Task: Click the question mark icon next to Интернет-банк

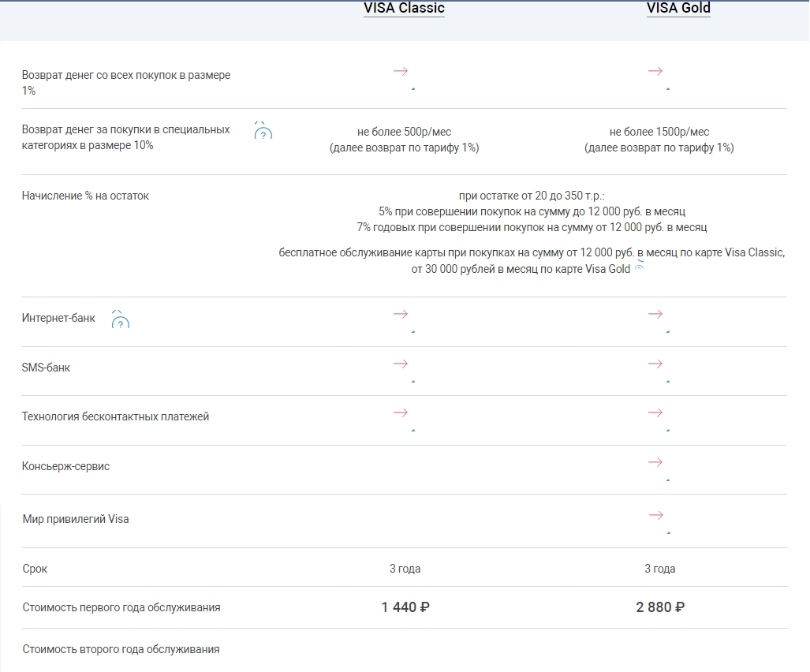Action: click(120, 320)
